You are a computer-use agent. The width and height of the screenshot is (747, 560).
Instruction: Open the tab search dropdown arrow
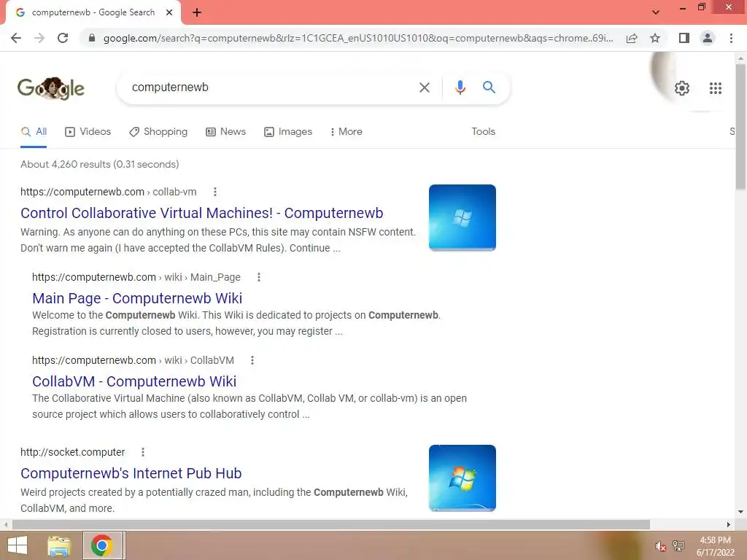tap(656, 12)
